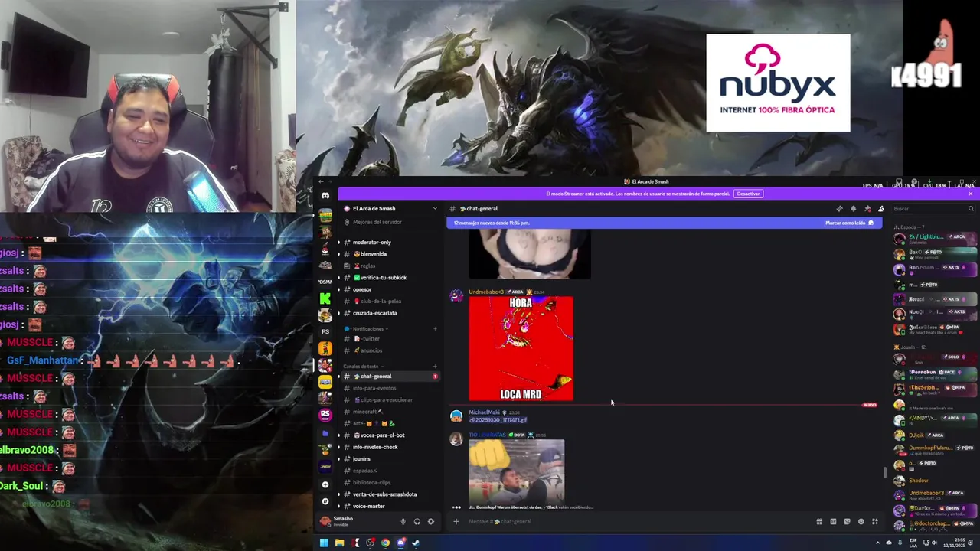The height and width of the screenshot is (551, 980).
Task: Open the sticker picker in message bar
Action: [847, 521]
